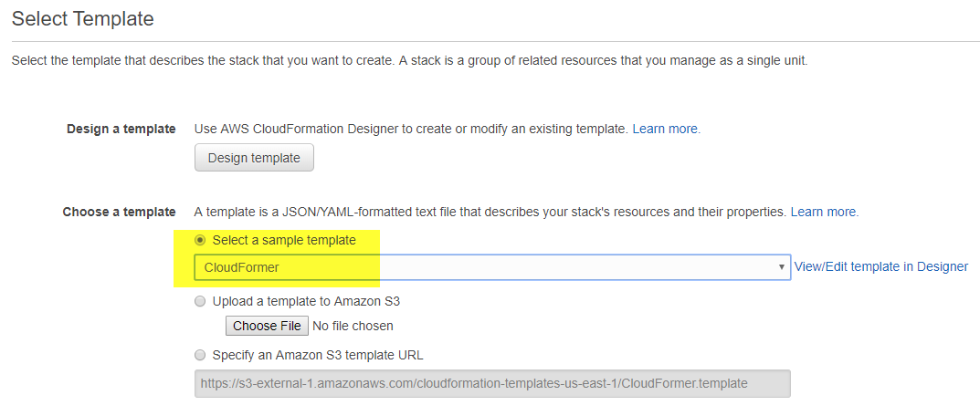Click the word CloudFormer inside the combo box

241,267
